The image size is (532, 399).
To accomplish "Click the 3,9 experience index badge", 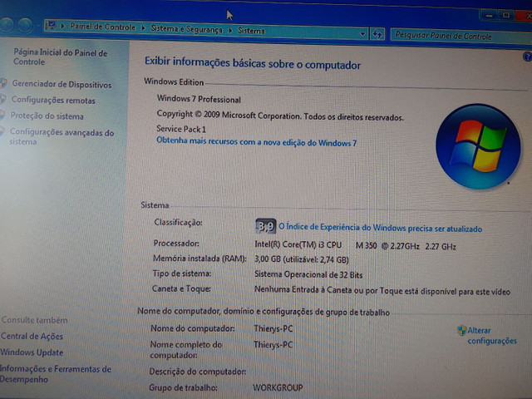I will click(x=265, y=226).
